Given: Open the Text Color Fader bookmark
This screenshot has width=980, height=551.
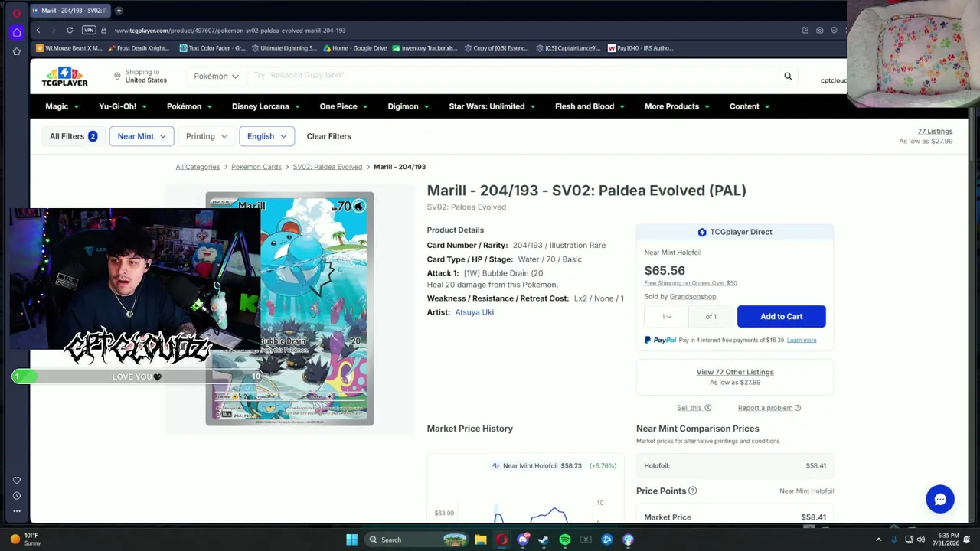Looking at the screenshot, I should coord(212,48).
